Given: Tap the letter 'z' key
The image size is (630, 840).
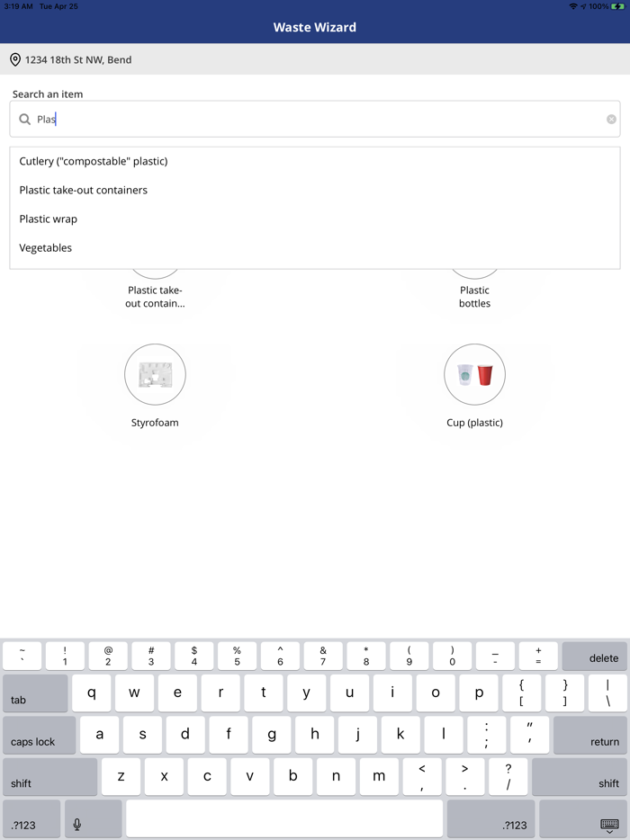Looking at the screenshot, I should point(121,776).
